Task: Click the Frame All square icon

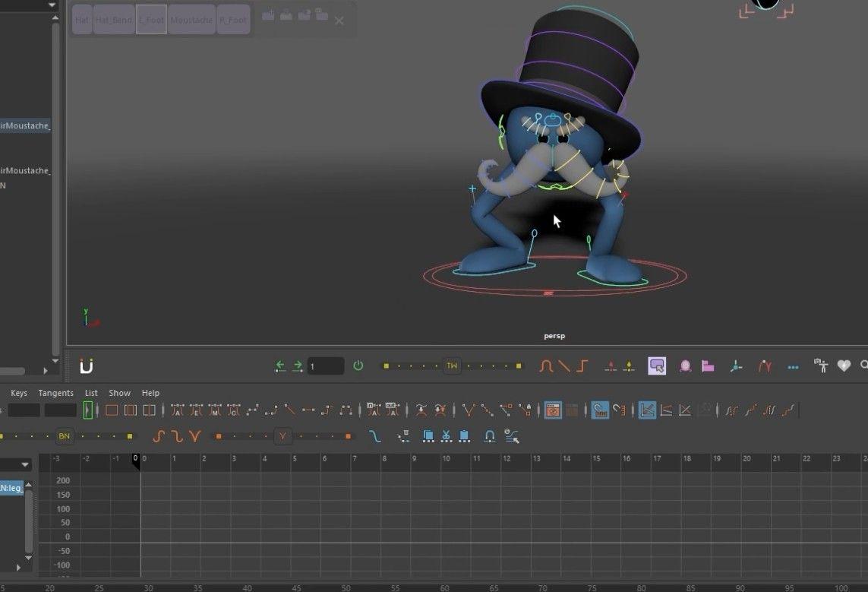Action: pos(112,410)
